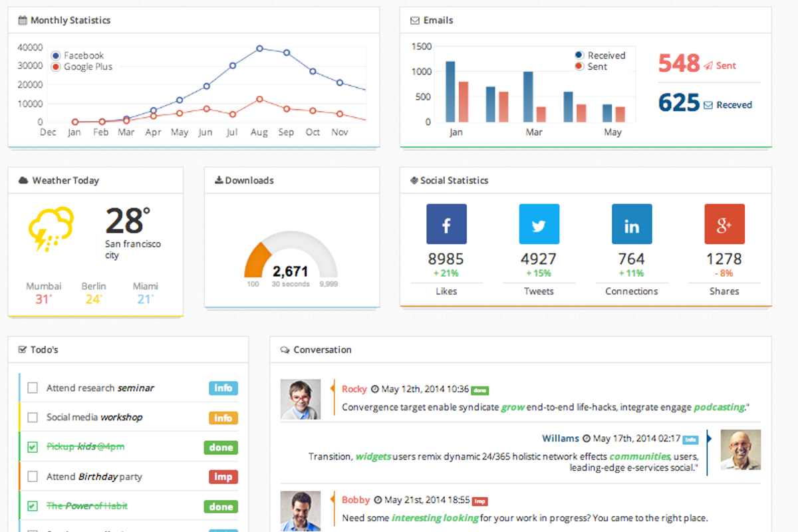Open the Twitter social tile
Image resolution: width=798 pixels, height=532 pixels.
[x=539, y=224]
